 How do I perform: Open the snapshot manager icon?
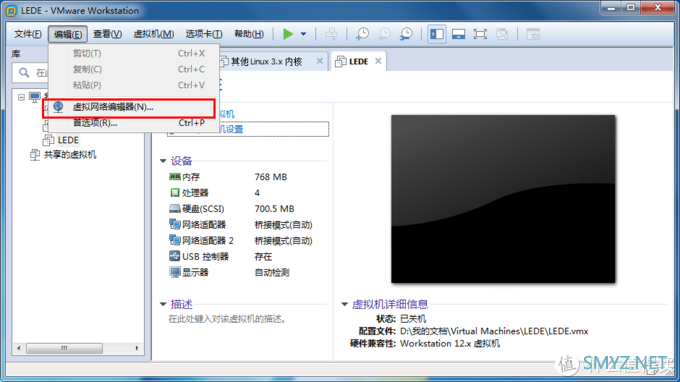(406, 34)
